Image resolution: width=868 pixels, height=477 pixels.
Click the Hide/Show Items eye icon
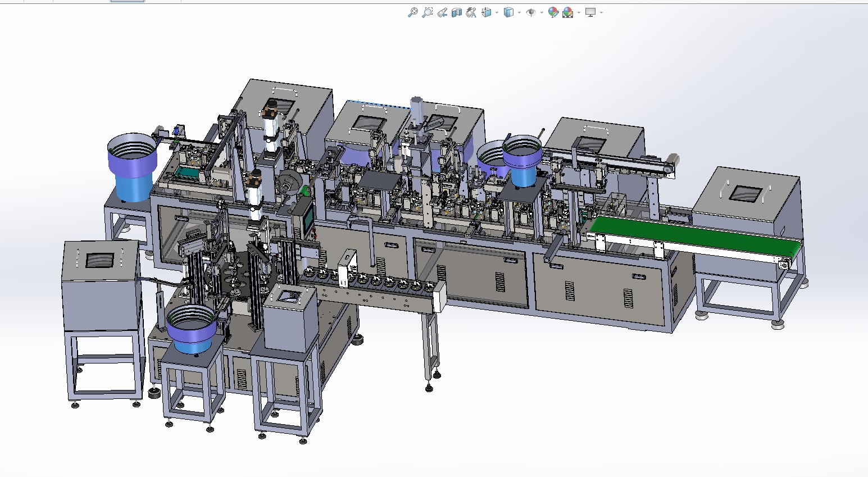point(531,12)
